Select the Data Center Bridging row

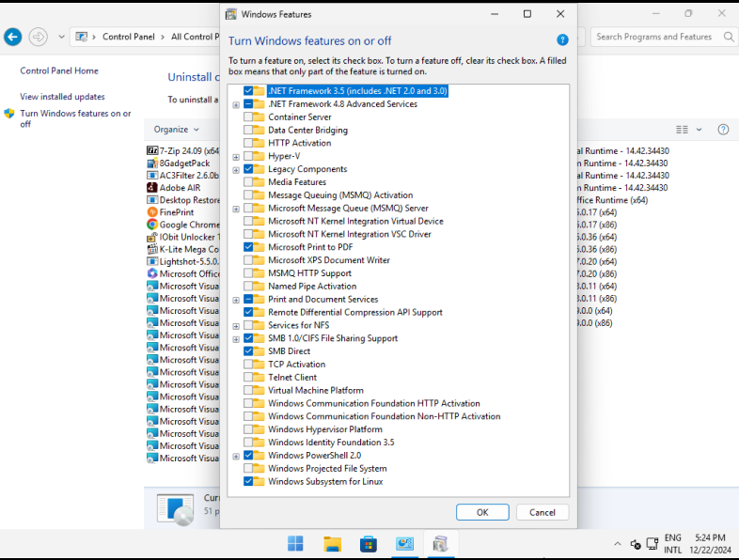(307, 130)
